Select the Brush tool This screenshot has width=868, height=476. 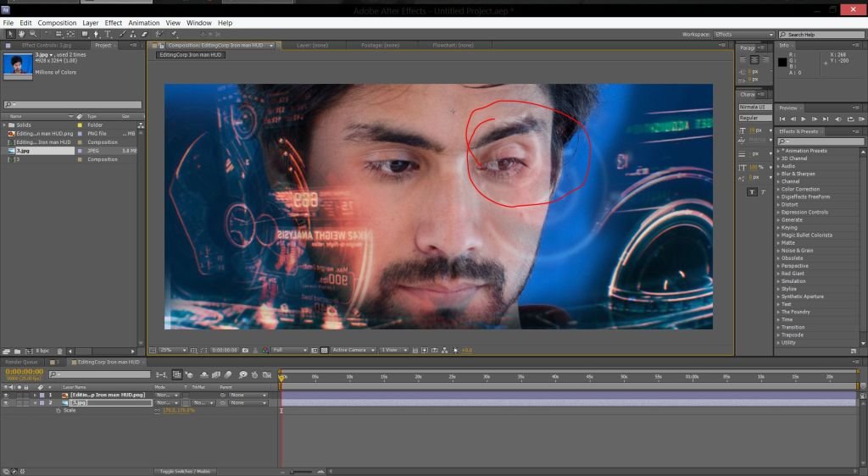pyautogui.click(x=122, y=34)
